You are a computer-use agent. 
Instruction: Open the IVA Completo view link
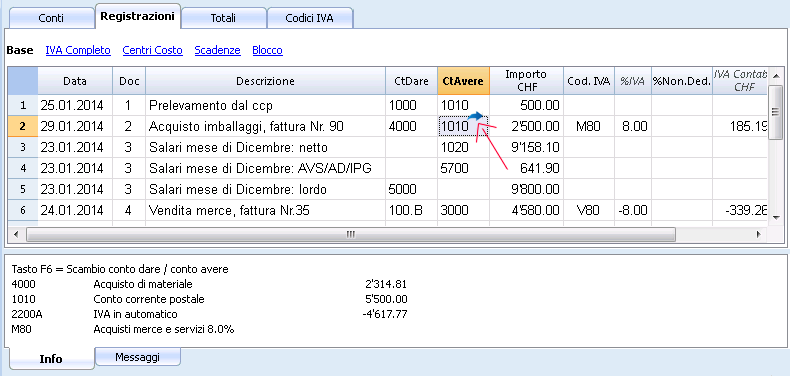(x=78, y=50)
